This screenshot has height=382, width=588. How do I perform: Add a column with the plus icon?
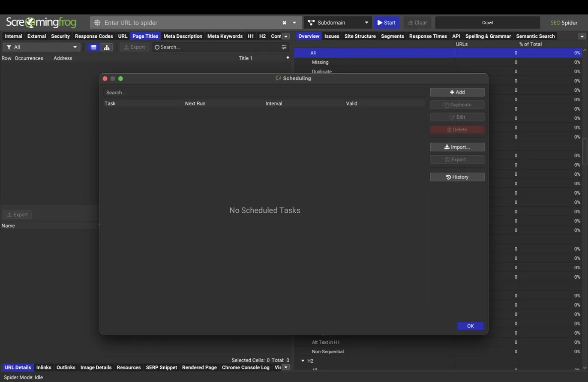288,57
